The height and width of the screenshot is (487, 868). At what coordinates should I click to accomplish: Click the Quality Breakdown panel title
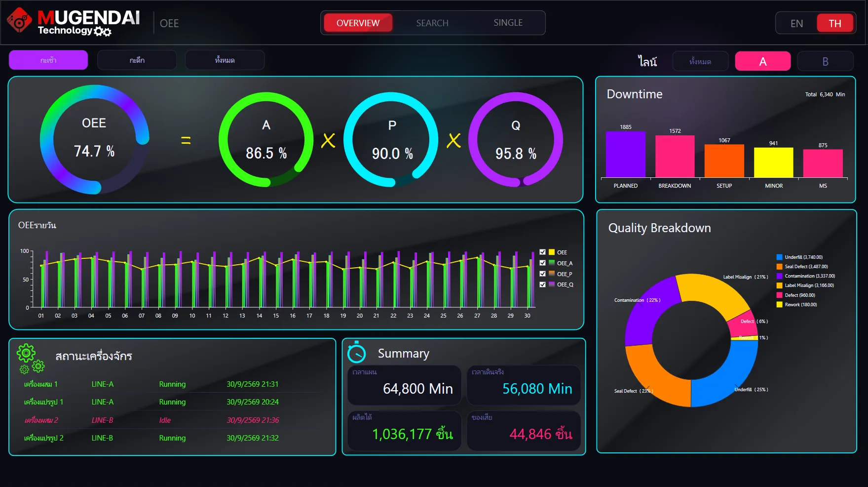pyautogui.click(x=660, y=228)
